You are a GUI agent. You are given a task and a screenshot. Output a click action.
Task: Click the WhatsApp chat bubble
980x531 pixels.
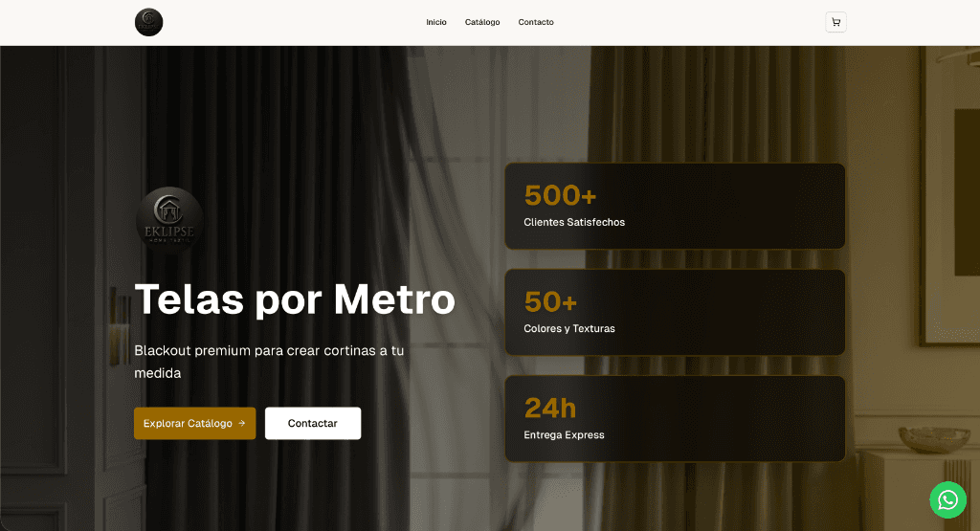(947, 499)
